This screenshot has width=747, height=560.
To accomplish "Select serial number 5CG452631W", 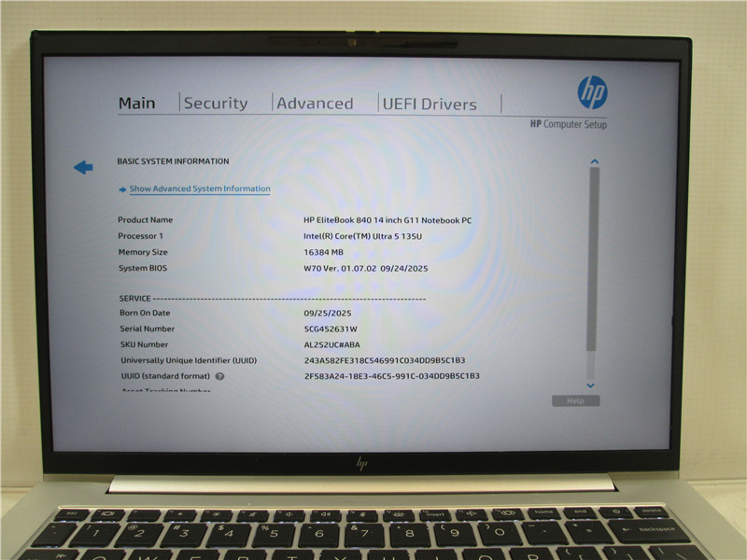I will (x=331, y=329).
